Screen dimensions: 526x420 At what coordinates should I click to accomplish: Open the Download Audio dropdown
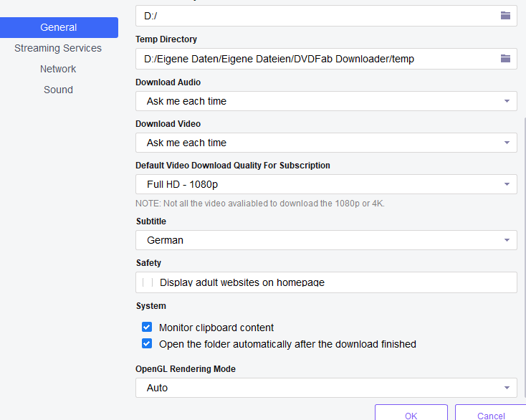(326, 101)
